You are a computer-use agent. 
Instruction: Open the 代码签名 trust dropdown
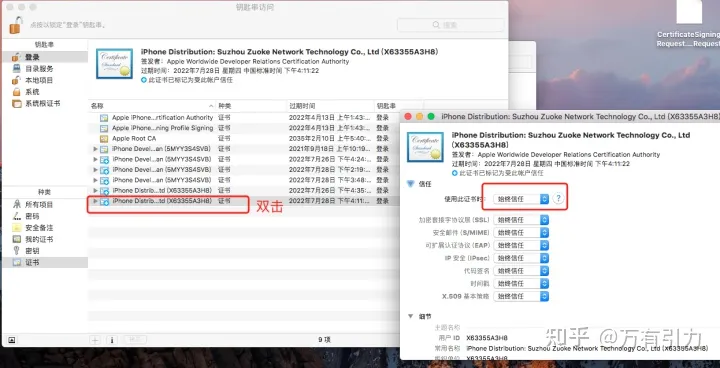(521, 271)
